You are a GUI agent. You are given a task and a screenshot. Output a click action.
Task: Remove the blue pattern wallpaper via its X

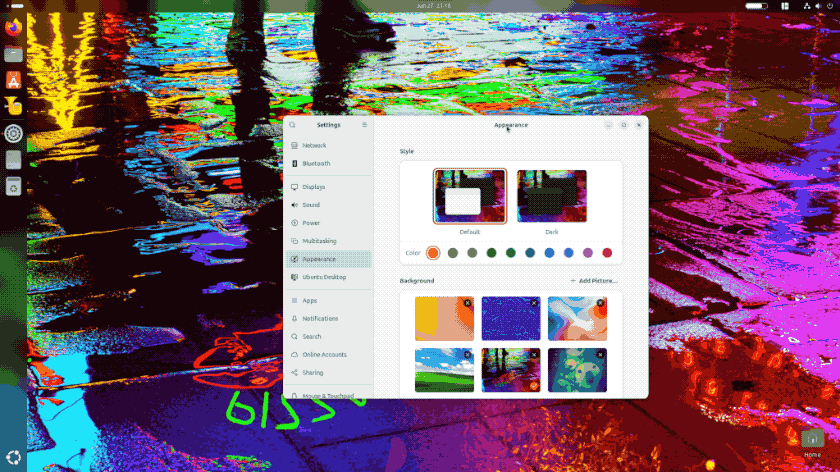click(x=534, y=303)
